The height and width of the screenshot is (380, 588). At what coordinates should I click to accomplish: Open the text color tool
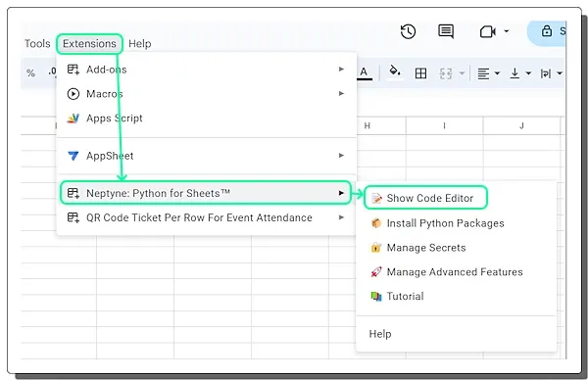[x=364, y=72]
